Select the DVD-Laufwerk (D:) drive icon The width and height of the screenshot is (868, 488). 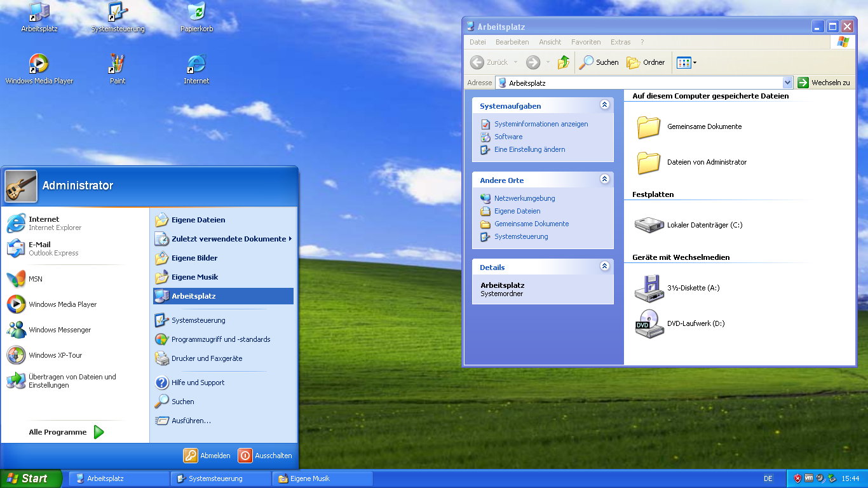click(649, 323)
